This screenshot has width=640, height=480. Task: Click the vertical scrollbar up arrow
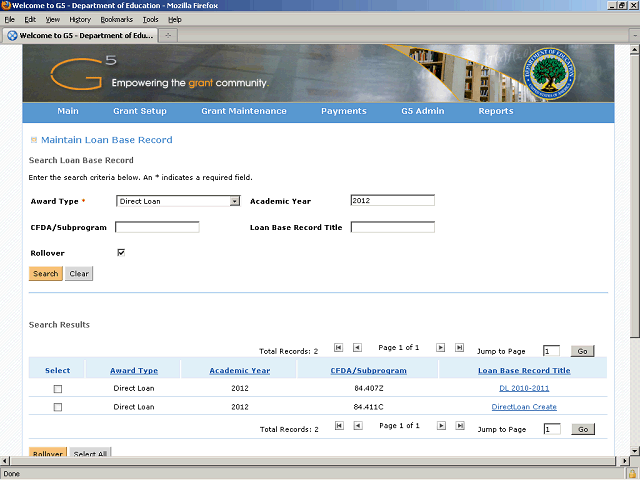click(635, 50)
